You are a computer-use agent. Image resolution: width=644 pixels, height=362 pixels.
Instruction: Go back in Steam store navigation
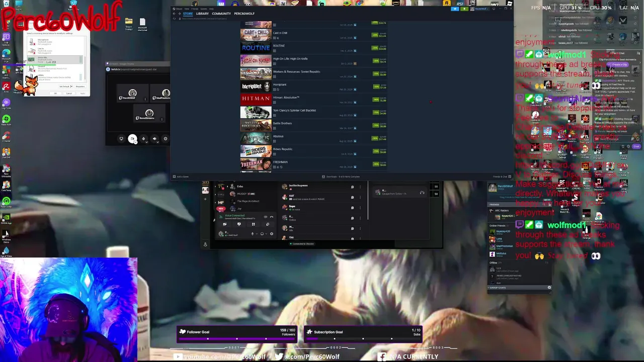coord(174,14)
